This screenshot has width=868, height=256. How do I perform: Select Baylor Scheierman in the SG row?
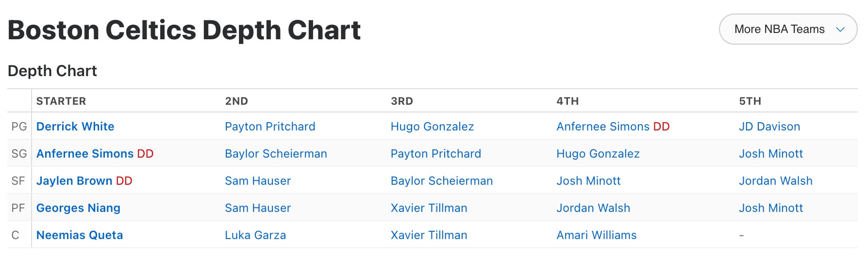tap(276, 154)
